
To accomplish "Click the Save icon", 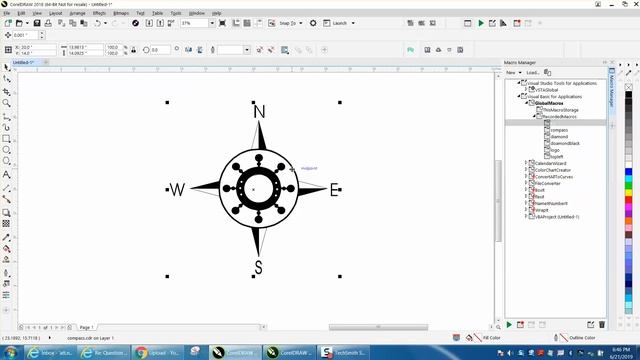I will tap(37, 23).
